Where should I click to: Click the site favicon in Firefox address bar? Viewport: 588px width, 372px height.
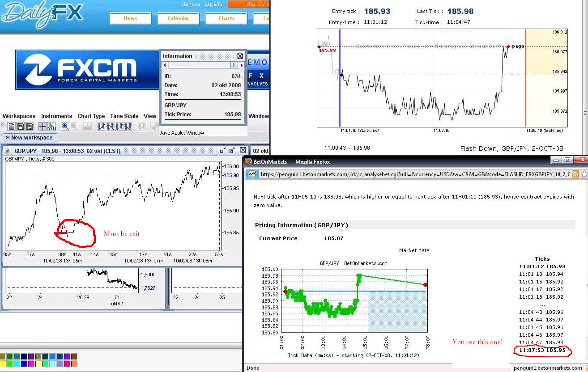point(252,174)
